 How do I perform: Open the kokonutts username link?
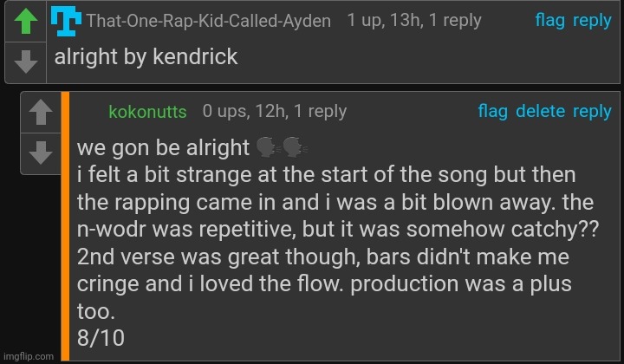tap(147, 112)
